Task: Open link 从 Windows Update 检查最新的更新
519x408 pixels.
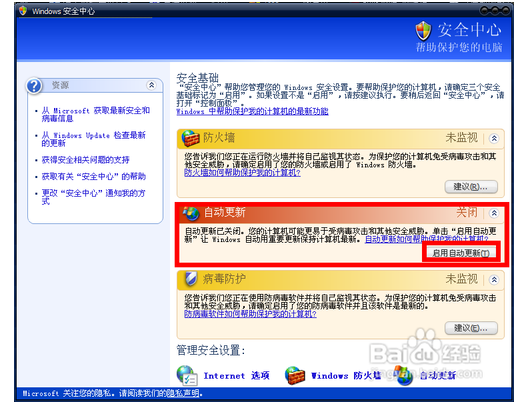Action: pos(94,139)
